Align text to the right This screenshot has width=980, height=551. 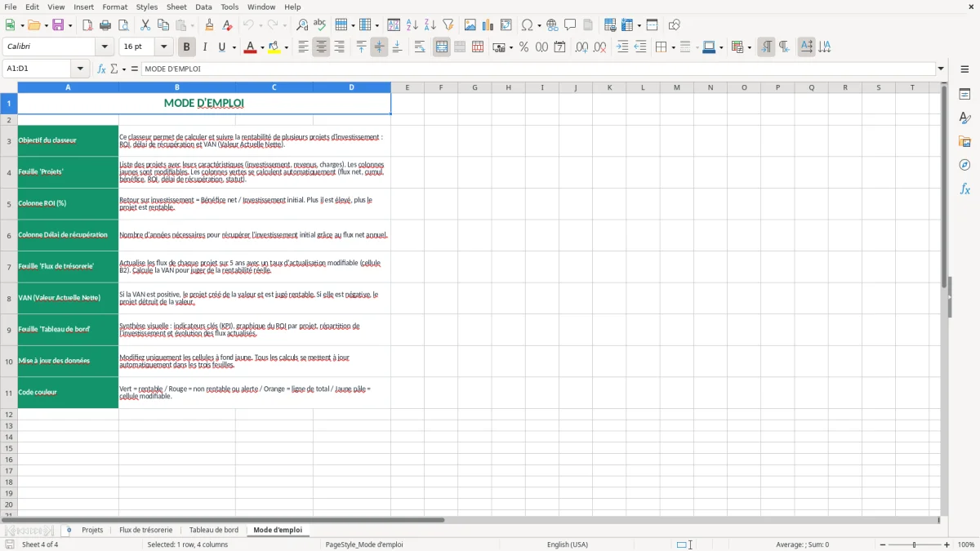tap(339, 47)
